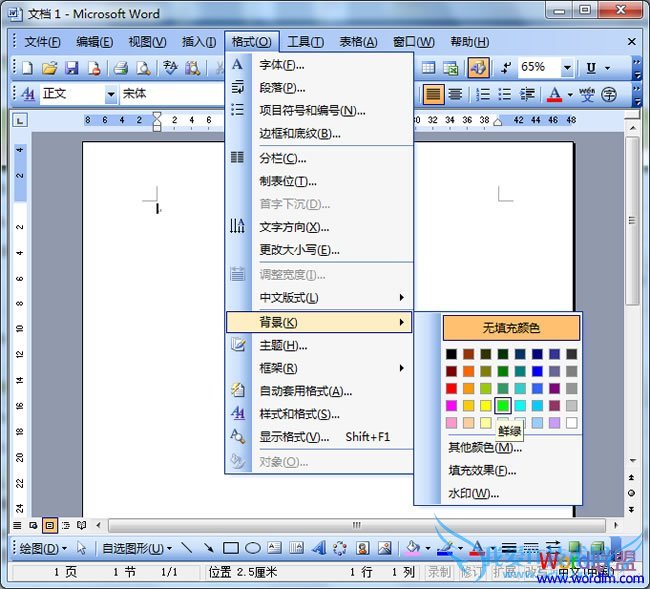Open 其他颜色(M)... option
Viewport: 650px width, 589px height.
485,447
